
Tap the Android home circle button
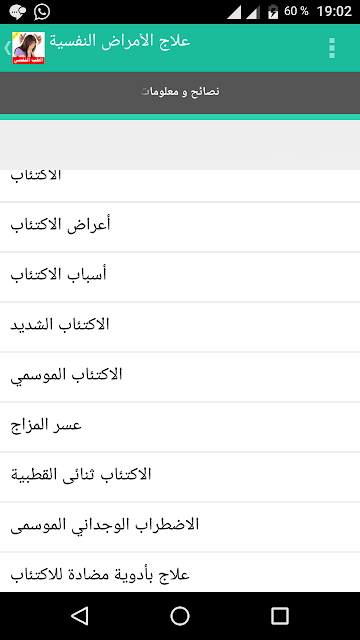pos(180,616)
